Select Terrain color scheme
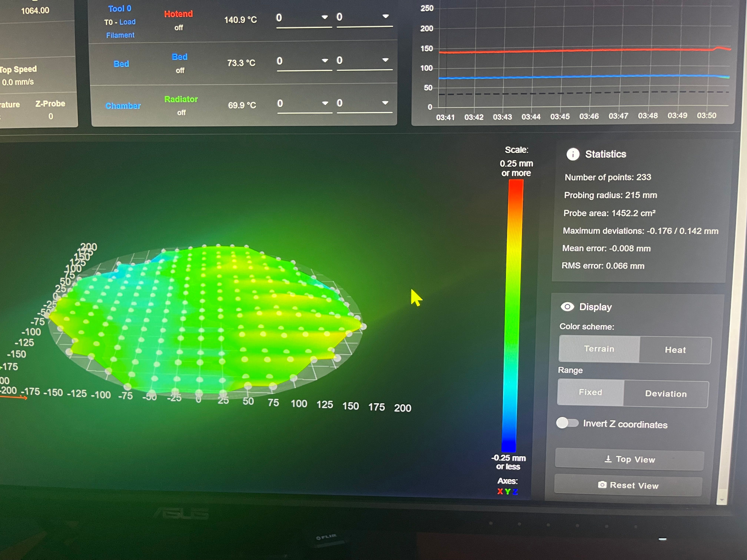747x560 pixels. coord(599,349)
